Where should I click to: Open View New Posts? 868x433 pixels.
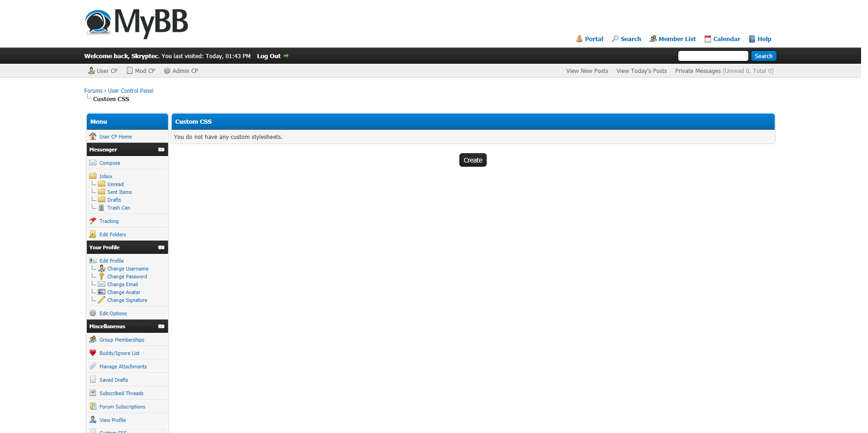point(587,71)
